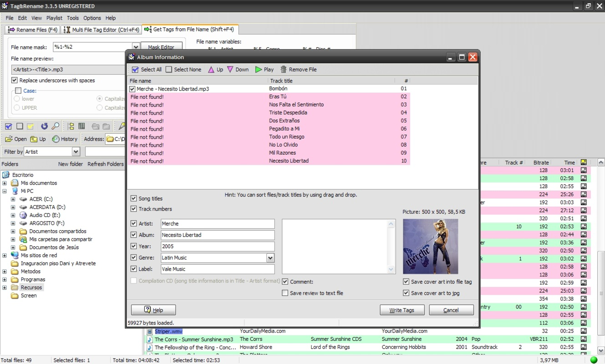Expand the Mis sitios de red node

point(5,255)
